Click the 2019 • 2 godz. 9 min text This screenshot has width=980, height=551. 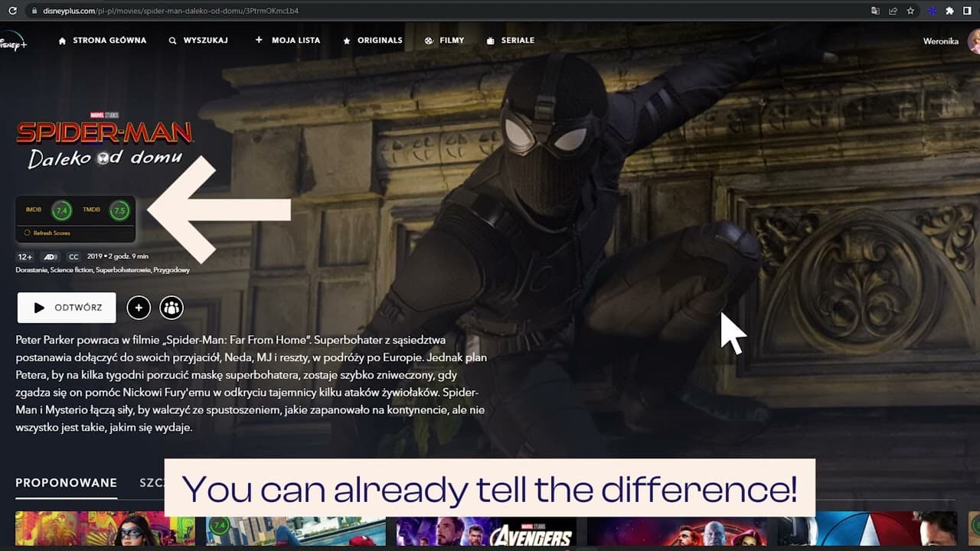[x=118, y=256]
